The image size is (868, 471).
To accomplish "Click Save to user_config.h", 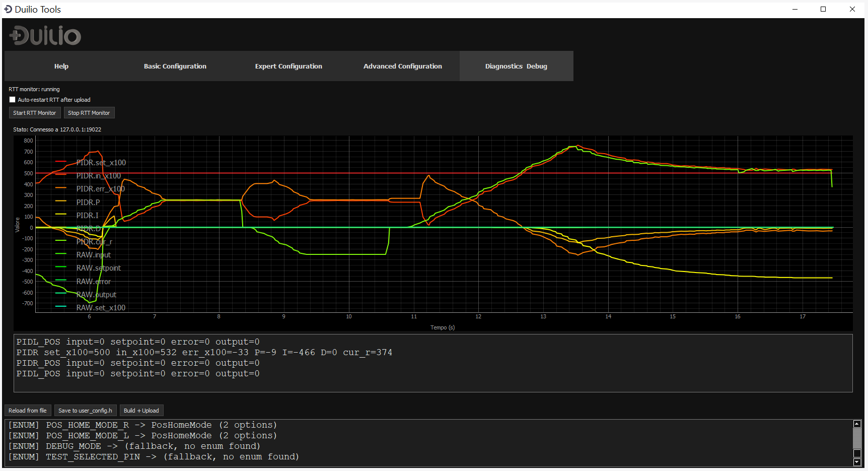I will [x=85, y=410].
